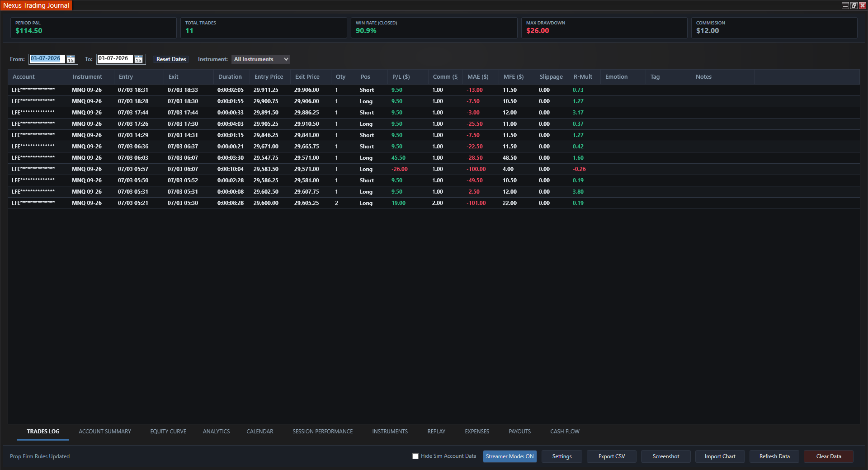Screen dimensions: 868x470
Task: Click the -26.00 losing P/L value
Action: [x=400, y=169]
